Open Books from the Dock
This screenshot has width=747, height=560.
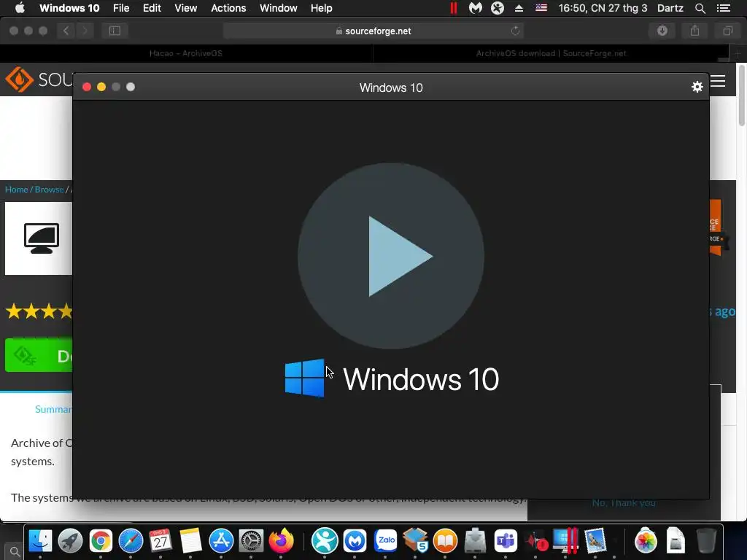coord(445,541)
